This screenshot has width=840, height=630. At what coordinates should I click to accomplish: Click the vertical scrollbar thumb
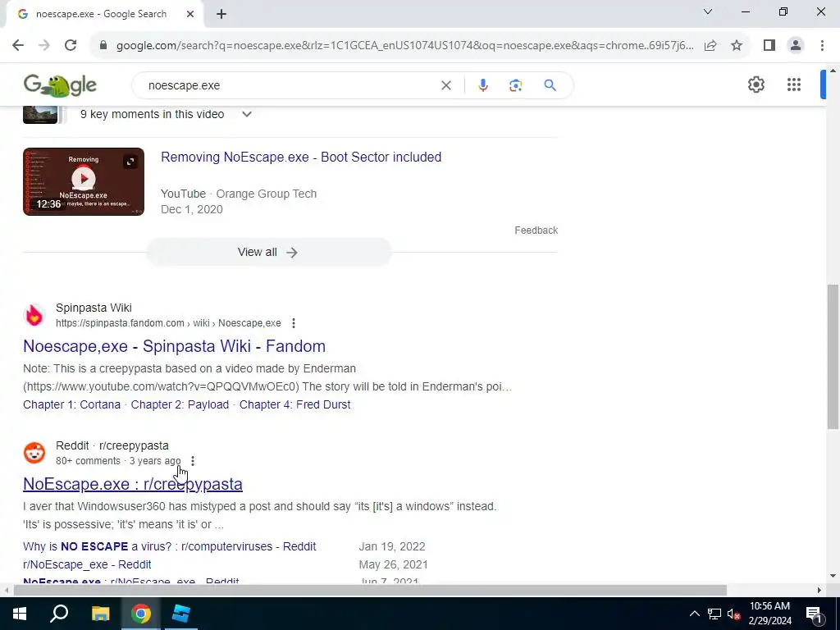coord(833,356)
